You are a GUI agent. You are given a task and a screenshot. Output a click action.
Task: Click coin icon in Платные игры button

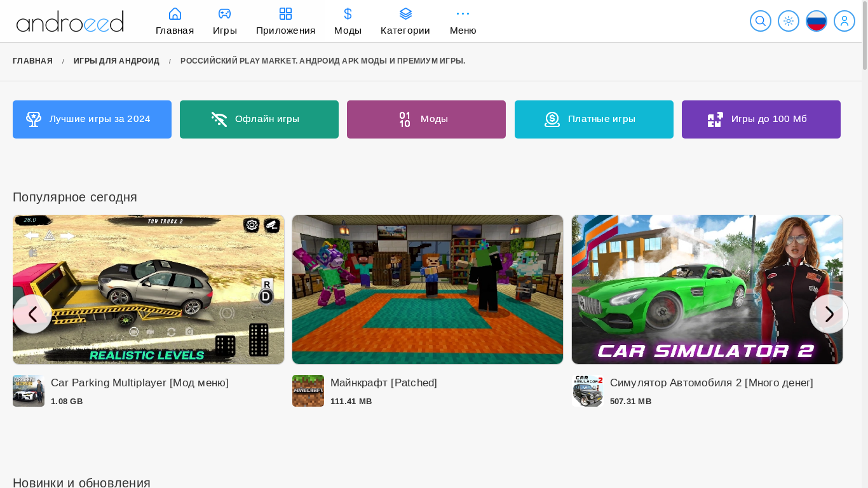click(552, 119)
